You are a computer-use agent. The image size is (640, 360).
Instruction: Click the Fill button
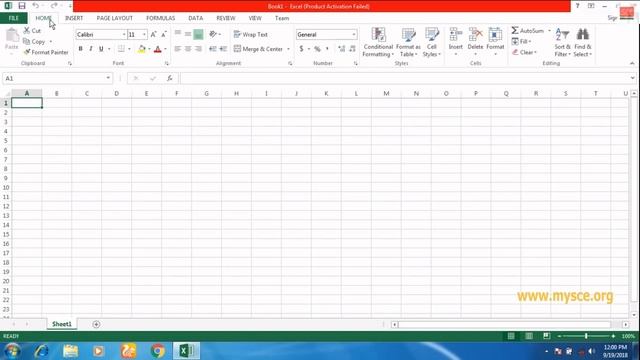pyautogui.click(x=521, y=41)
